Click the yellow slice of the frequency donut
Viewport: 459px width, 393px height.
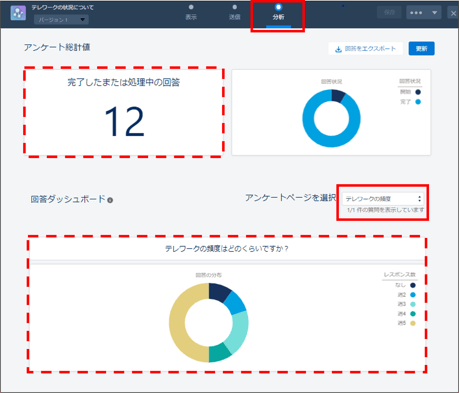(x=178, y=323)
